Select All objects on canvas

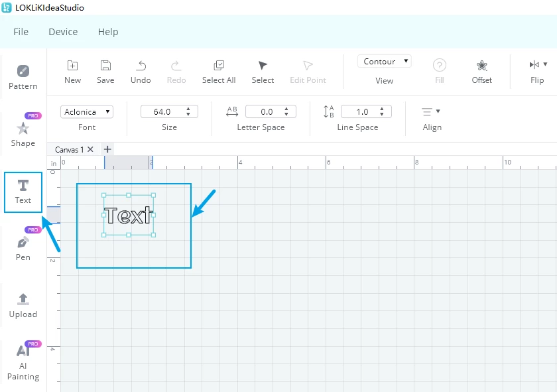[x=219, y=72]
